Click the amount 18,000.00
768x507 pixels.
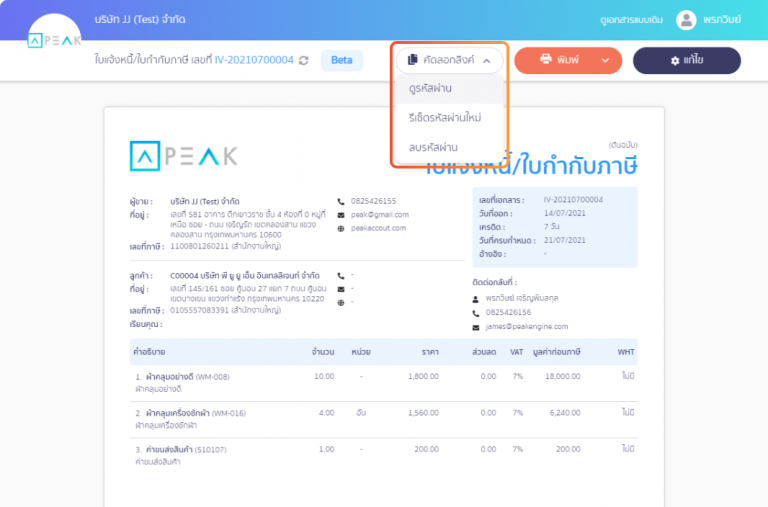pos(563,376)
